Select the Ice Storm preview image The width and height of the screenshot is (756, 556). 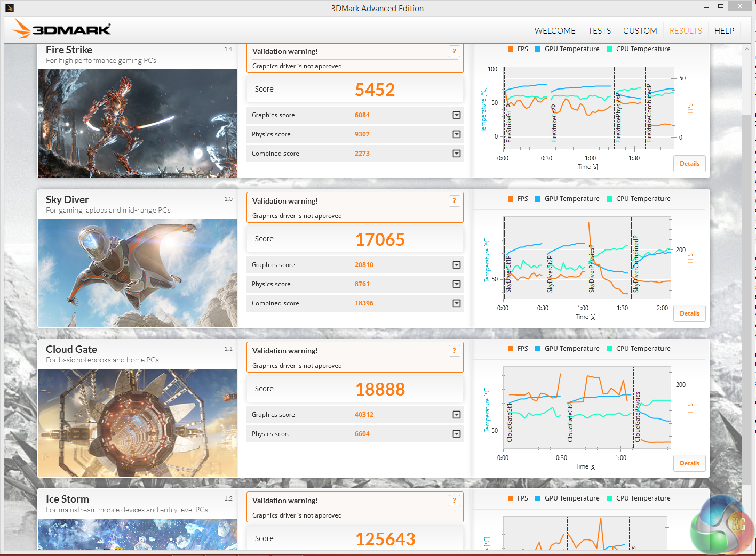coord(138,534)
